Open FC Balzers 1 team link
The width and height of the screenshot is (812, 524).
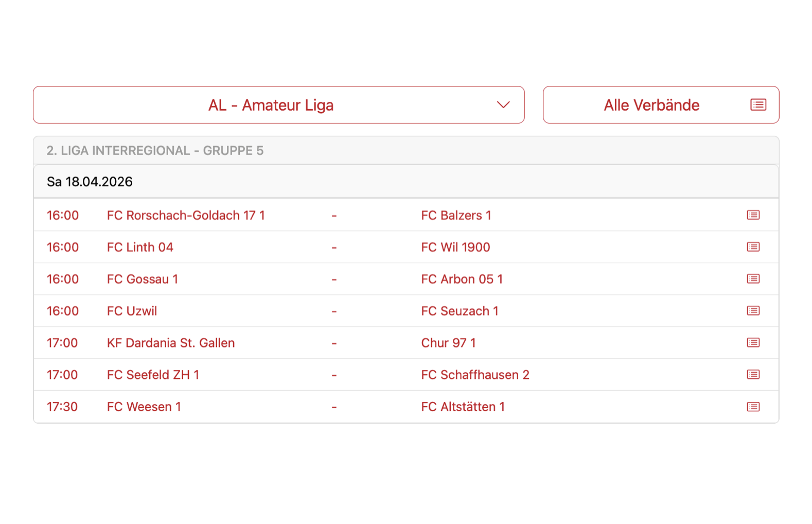[456, 215]
